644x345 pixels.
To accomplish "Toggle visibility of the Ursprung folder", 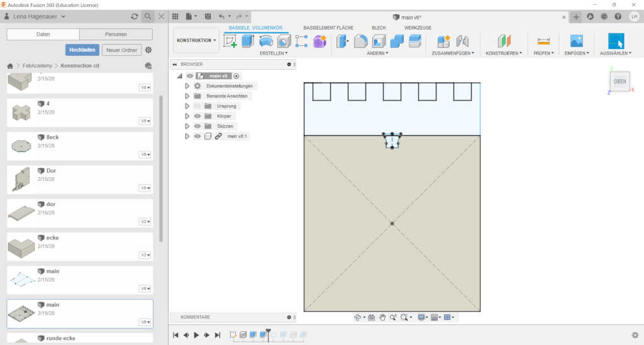I will (197, 106).
